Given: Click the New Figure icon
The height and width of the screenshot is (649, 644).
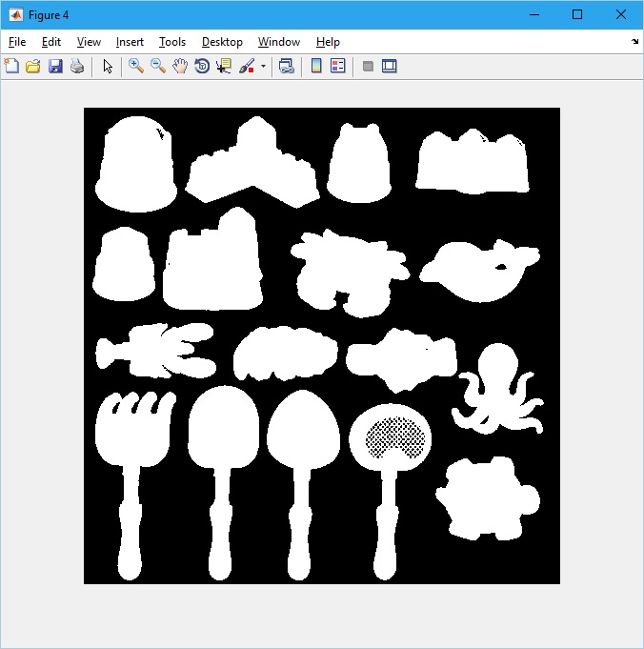Looking at the screenshot, I should [11, 66].
